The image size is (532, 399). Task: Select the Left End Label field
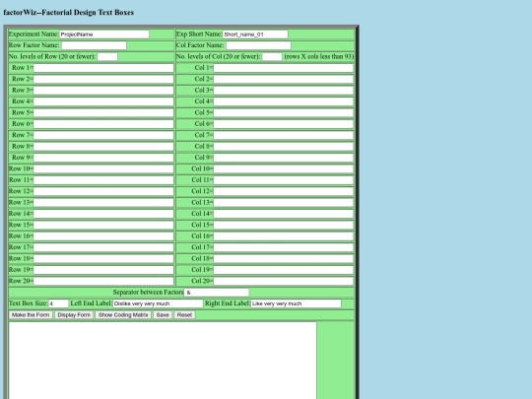[158, 303]
